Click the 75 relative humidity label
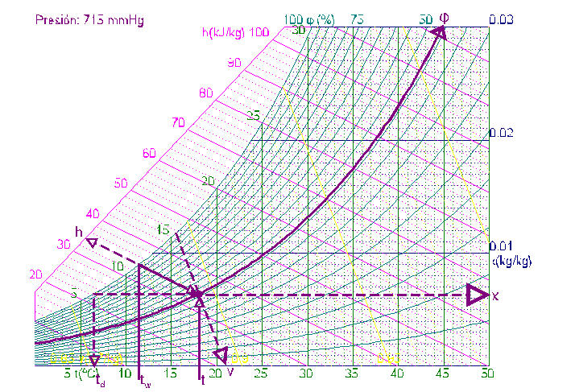 [x=359, y=19]
